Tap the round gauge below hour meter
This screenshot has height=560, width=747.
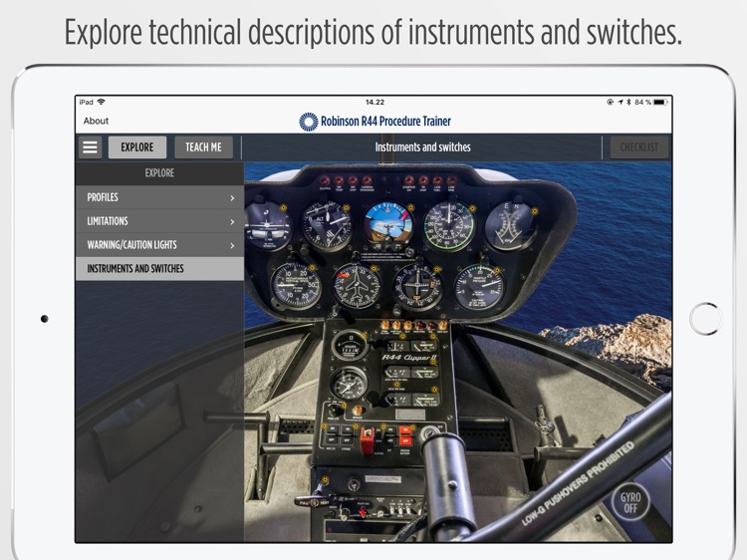click(350, 385)
